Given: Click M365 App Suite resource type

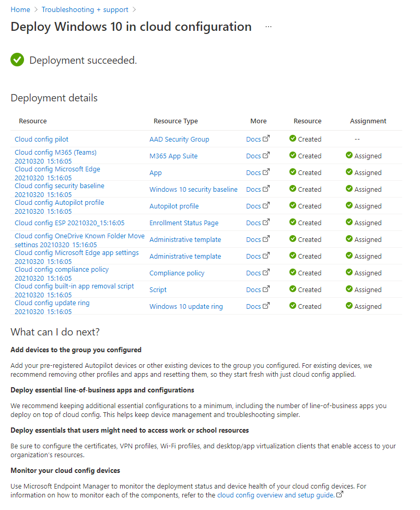Looking at the screenshot, I should pyautogui.click(x=173, y=156).
